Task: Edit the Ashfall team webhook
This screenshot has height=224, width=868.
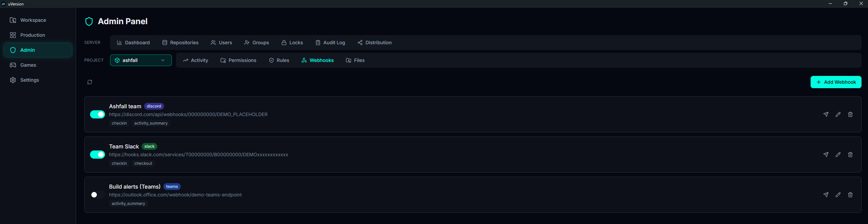Action: pos(838,114)
